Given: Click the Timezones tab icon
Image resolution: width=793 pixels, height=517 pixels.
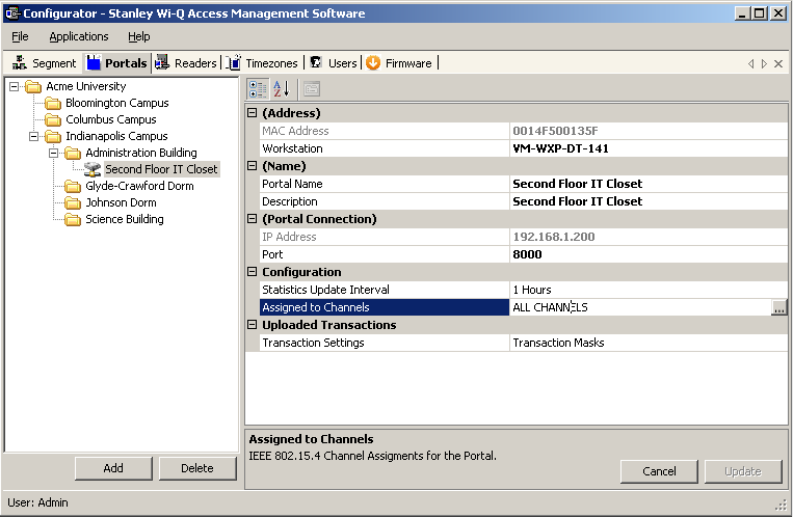Looking at the screenshot, I should (x=233, y=63).
